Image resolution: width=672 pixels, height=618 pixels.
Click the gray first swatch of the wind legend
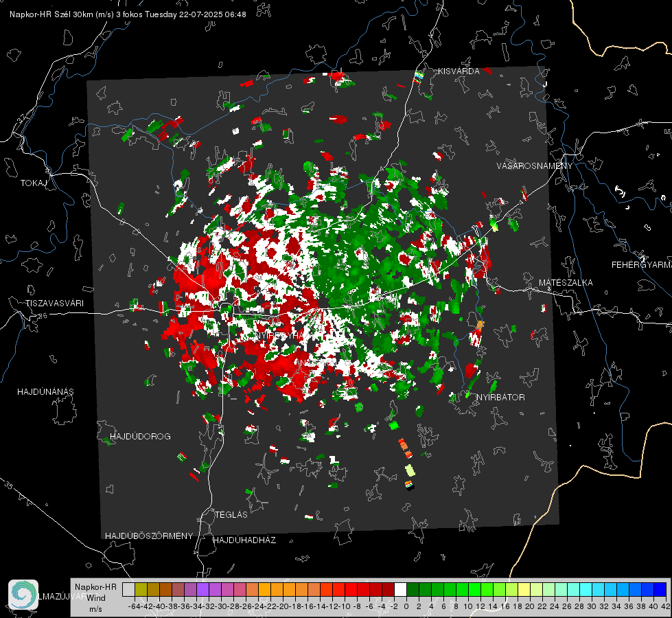(x=128, y=589)
